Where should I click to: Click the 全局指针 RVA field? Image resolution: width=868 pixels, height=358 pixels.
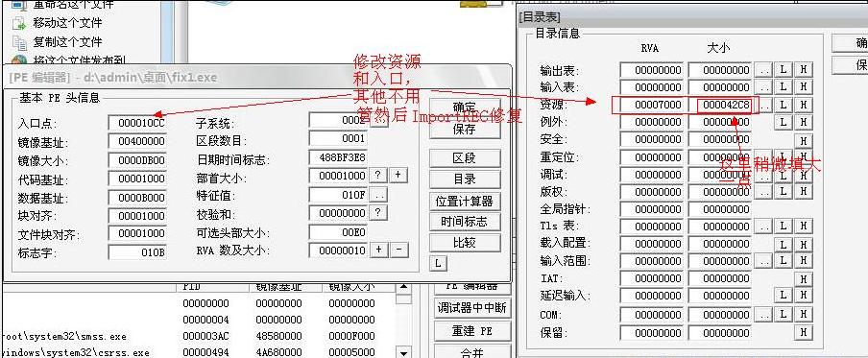point(652,209)
